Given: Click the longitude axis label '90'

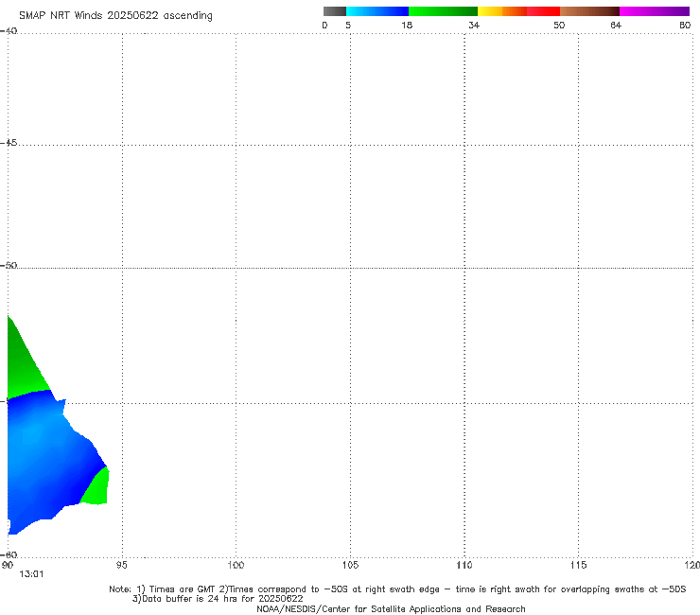Looking at the screenshot, I should pyautogui.click(x=8, y=566).
